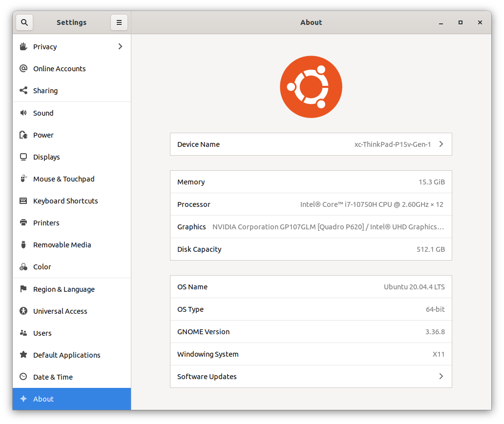The image size is (504, 424).
Task: Open the Displays panel
Action: (x=72, y=157)
